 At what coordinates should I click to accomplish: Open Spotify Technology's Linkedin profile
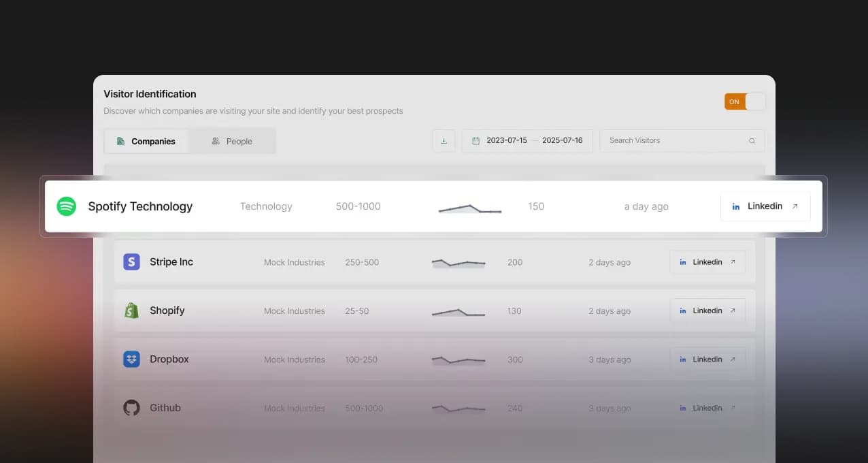point(765,206)
